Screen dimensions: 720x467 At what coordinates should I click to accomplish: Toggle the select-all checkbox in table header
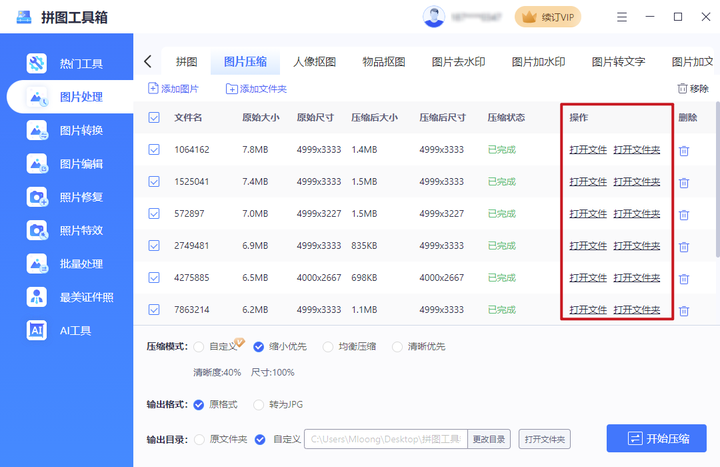click(154, 118)
